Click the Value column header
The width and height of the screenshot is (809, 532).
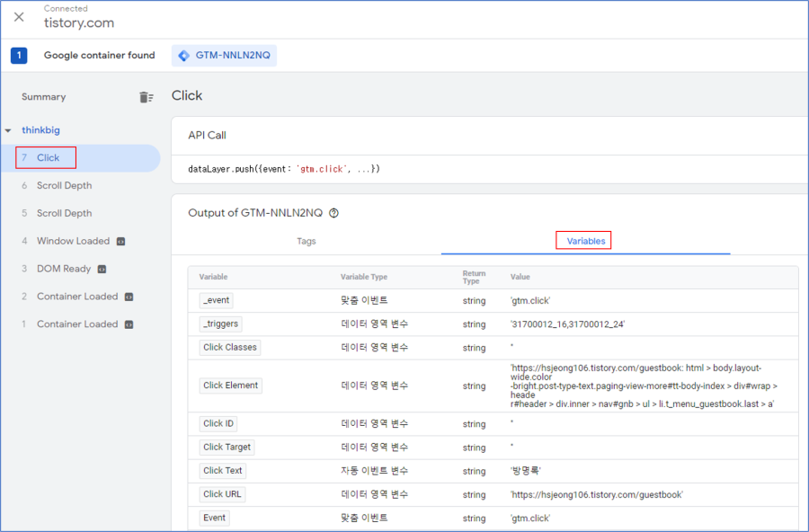coord(520,277)
